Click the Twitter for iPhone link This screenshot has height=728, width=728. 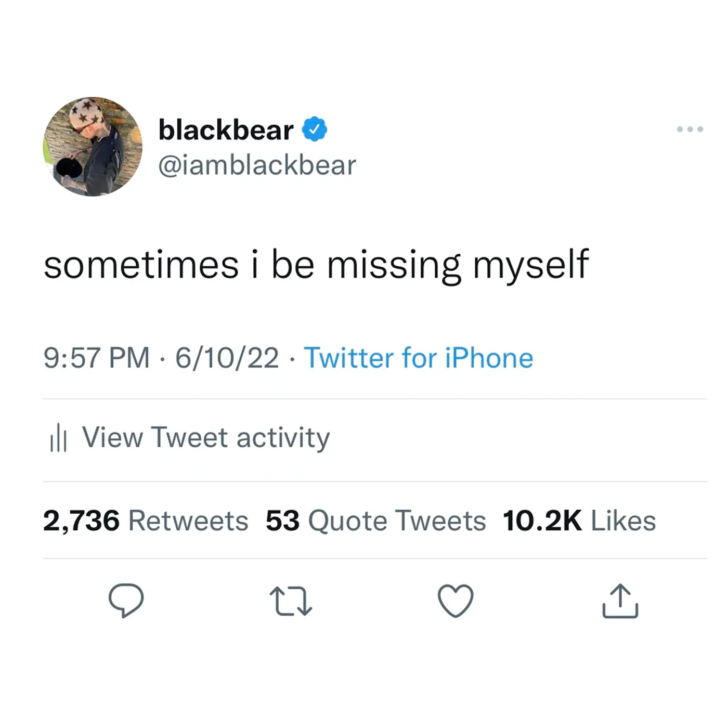pyautogui.click(x=419, y=357)
